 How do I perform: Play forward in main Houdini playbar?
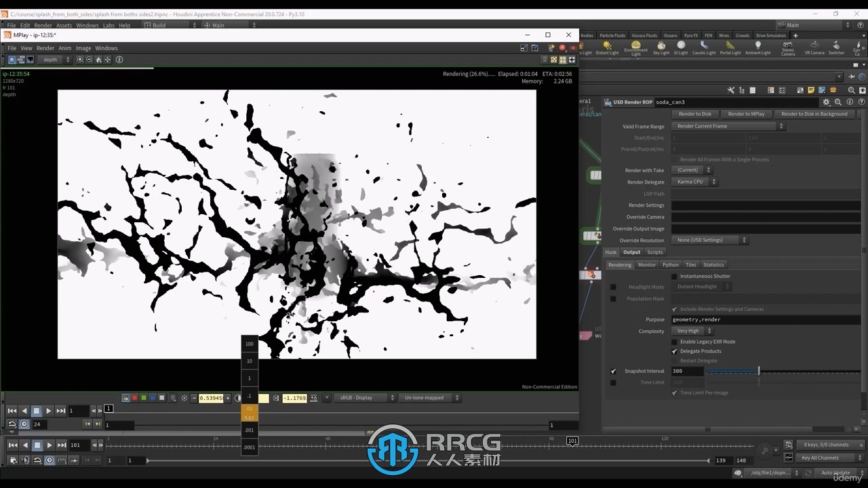click(x=50, y=445)
